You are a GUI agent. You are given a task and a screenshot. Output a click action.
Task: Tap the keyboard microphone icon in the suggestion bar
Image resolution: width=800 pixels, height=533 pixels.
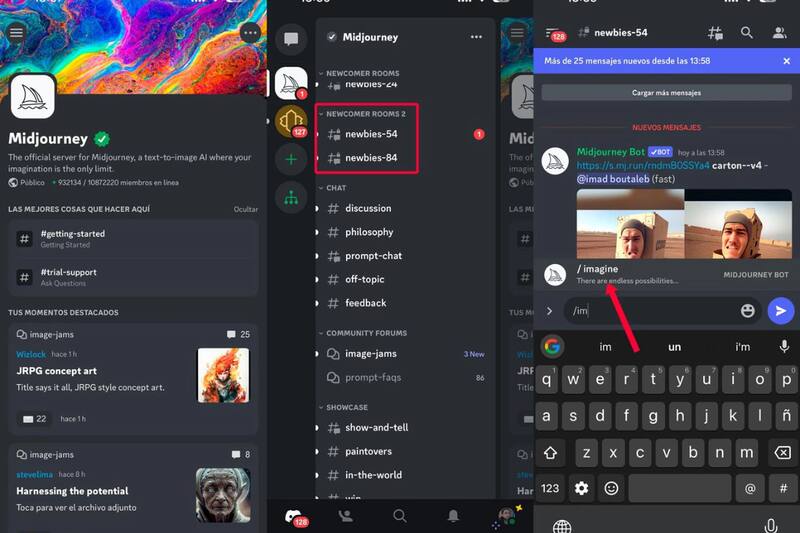pos(784,346)
